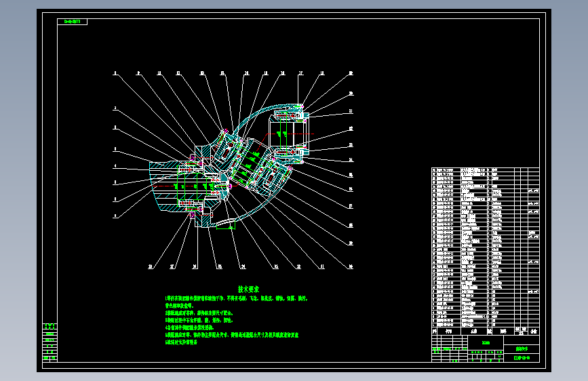The height and width of the screenshot is (381, 588).
Task: Click the green drawing code in title block
Action: point(522,358)
